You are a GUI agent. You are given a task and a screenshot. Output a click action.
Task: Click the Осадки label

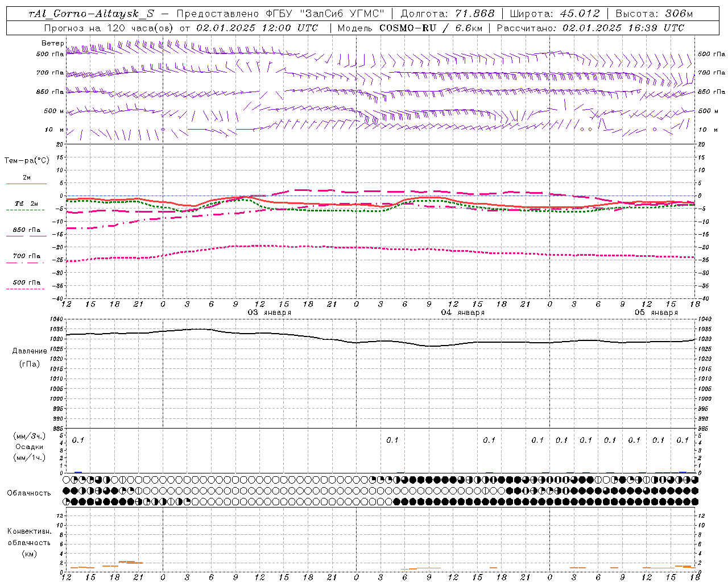pyautogui.click(x=30, y=447)
